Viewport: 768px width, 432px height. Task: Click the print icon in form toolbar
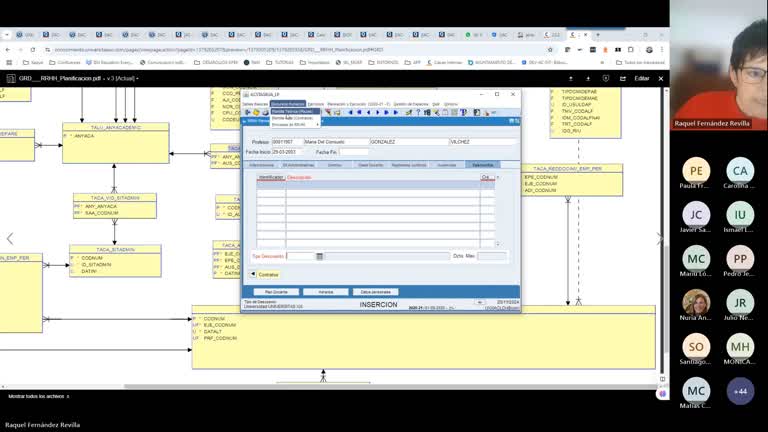(x=265, y=113)
